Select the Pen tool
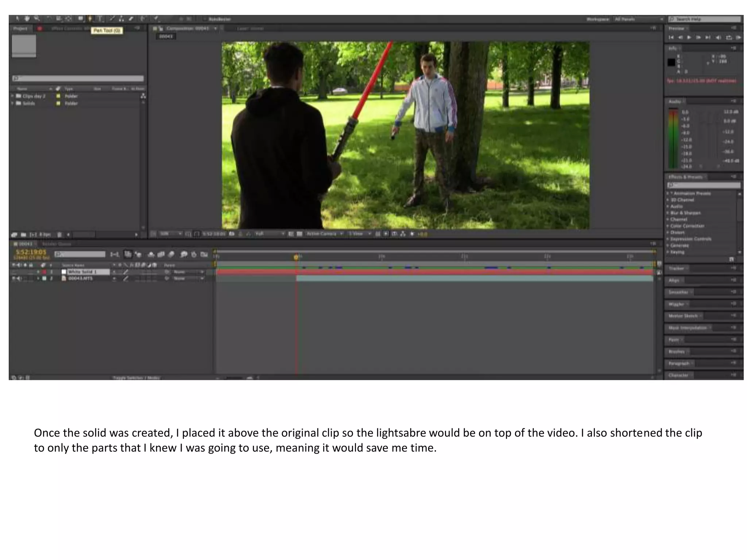 tap(90, 19)
